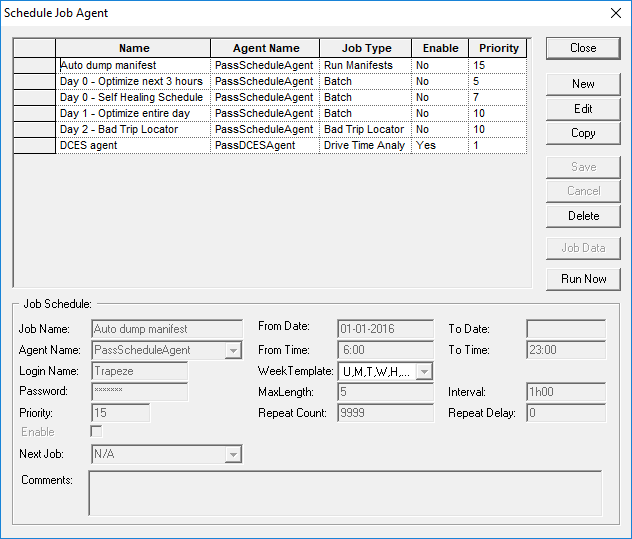Click the Close button
This screenshot has height=539, width=632.
click(x=583, y=48)
